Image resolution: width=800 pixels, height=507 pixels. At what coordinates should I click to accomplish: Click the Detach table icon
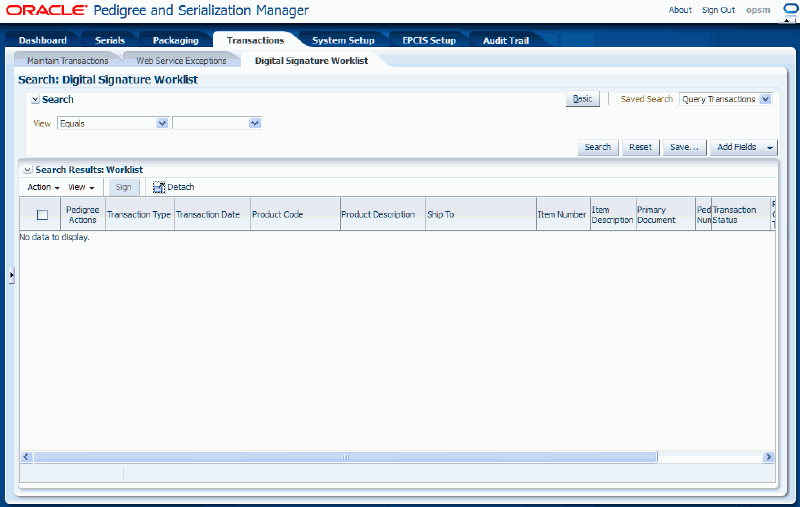pyautogui.click(x=159, y=187)
